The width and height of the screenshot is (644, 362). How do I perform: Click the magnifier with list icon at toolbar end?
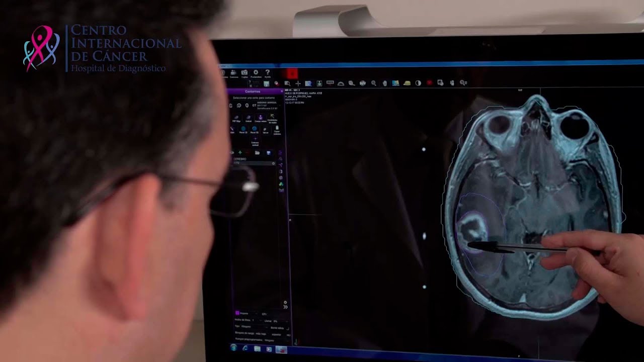[x=463, y=82]
